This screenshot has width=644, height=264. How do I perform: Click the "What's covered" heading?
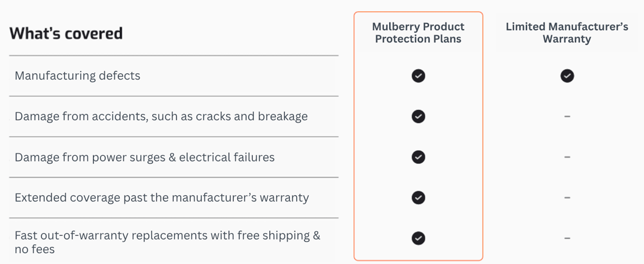tap(66, 33)
